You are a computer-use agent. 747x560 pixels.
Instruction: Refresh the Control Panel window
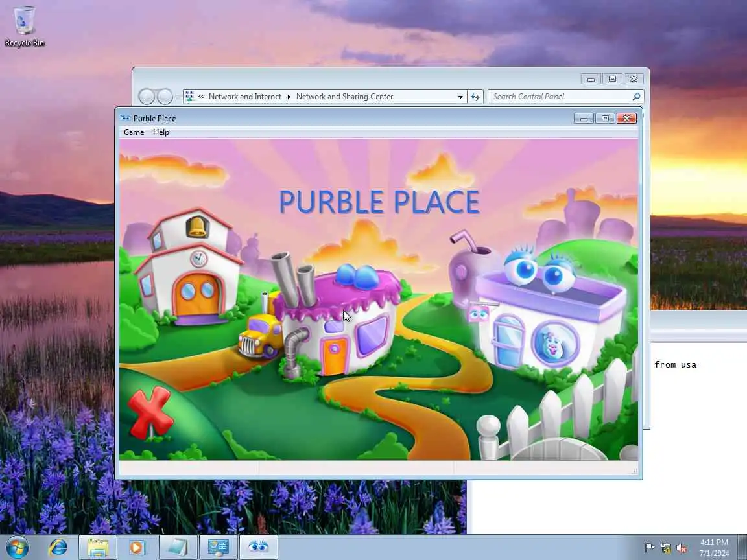point(475,97)
